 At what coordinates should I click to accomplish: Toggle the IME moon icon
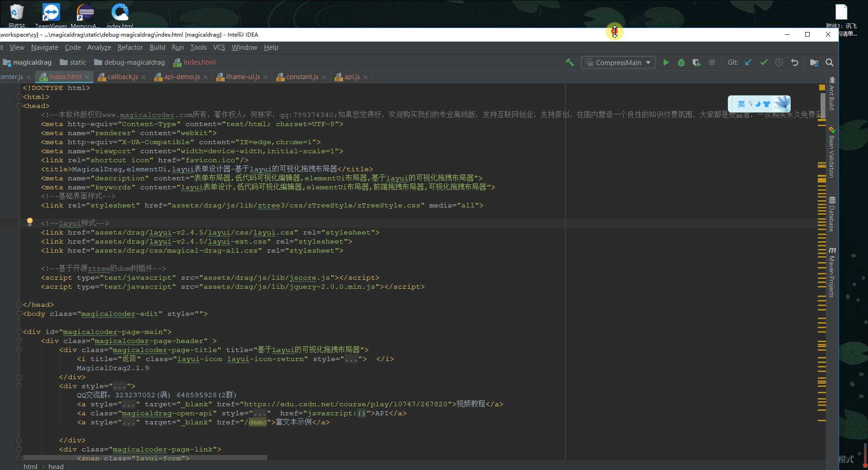(758, 104)
